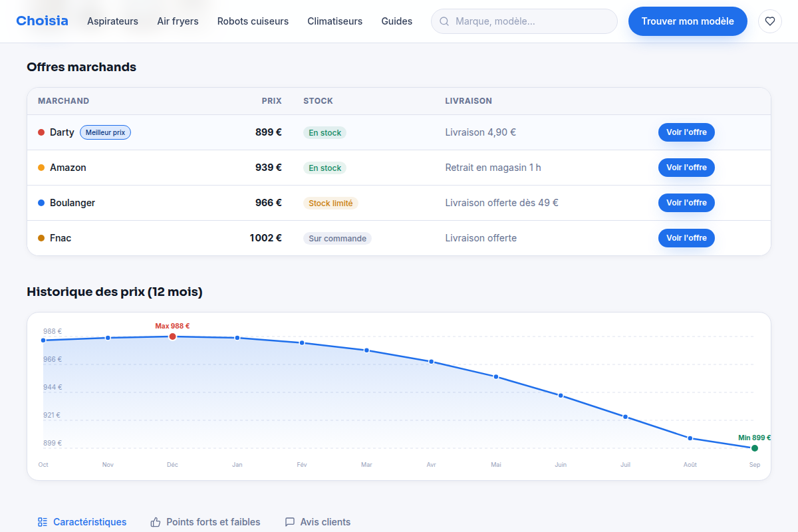View the Darty offer
The height and width of the screenshot is (532, 798).
[x=686, y=132]
